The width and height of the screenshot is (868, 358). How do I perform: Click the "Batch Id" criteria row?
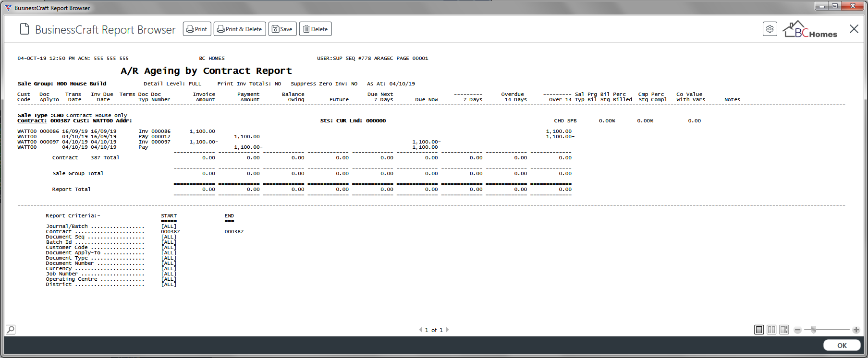(111, 242)
